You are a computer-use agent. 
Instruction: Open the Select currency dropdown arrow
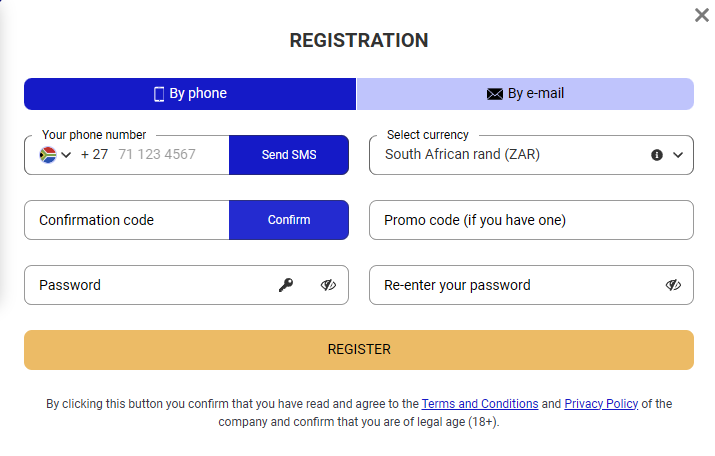click(678, 155)
